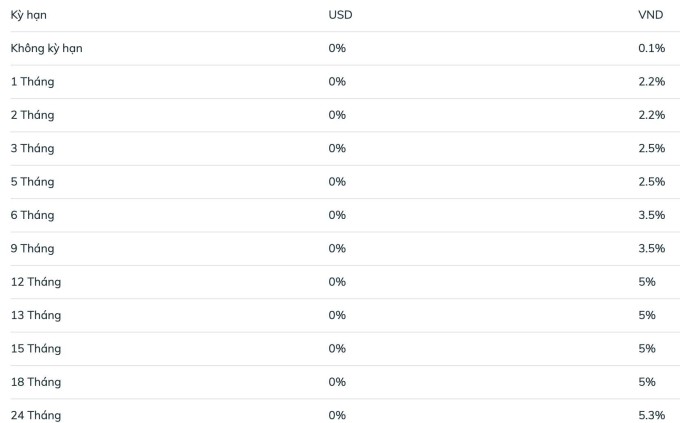Click the "9 Tháng" term label

coord(32,248)
